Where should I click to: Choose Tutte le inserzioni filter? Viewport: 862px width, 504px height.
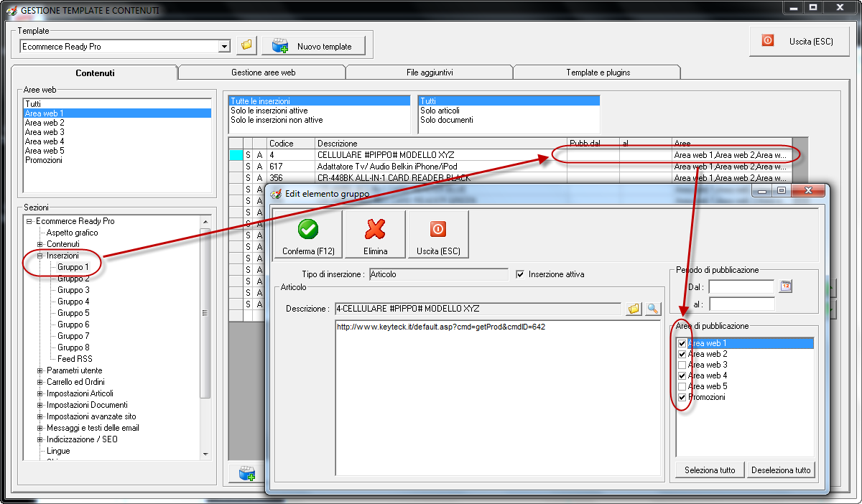coord(319,101)
